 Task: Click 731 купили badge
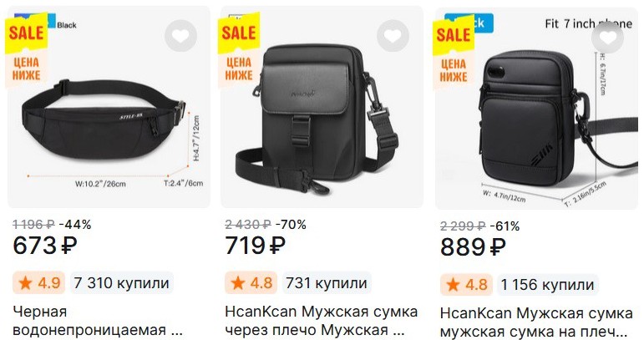327,283
